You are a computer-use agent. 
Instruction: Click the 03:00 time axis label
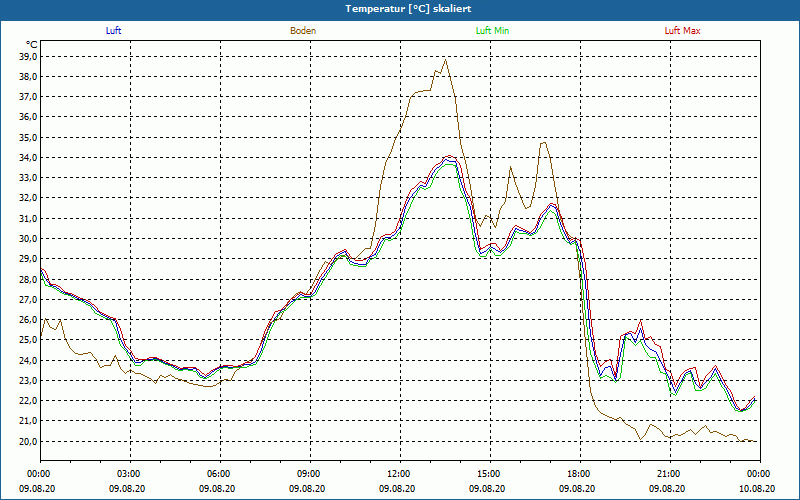pos(129,474)
